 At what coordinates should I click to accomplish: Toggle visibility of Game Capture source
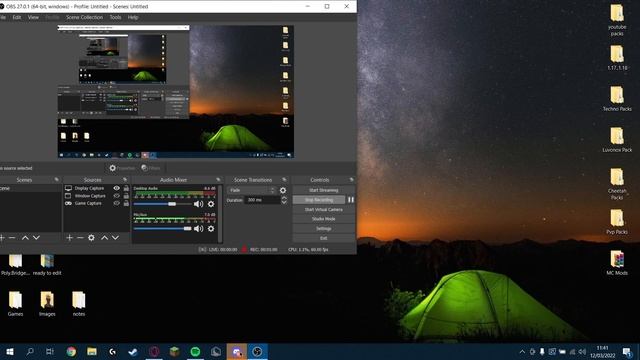116,203
